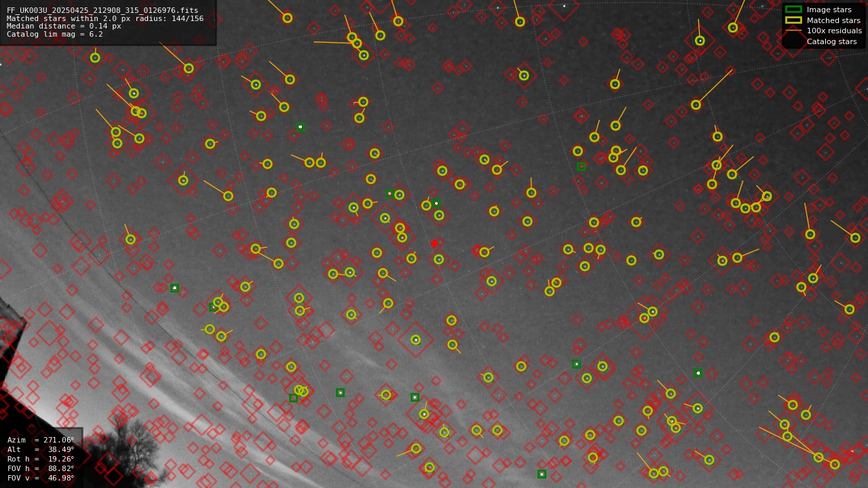
Task: Click the yellow Matched stars legend marker
Action: [x=793, y=20]
